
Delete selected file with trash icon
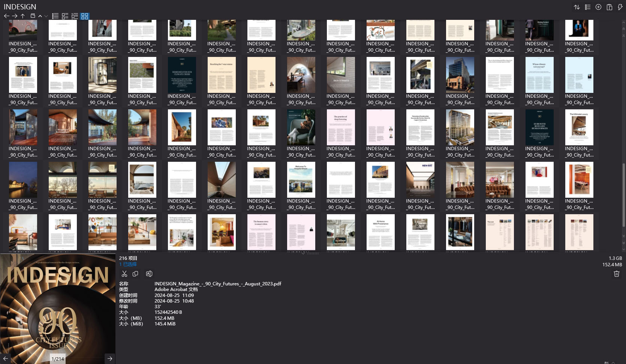tap(617, 274)
